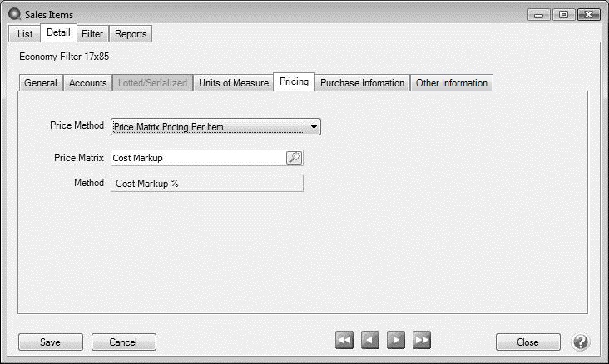This screenshot has height=364, width=609.
Task: Click the Close button at bottom right
Action: (x=527, y=342)
